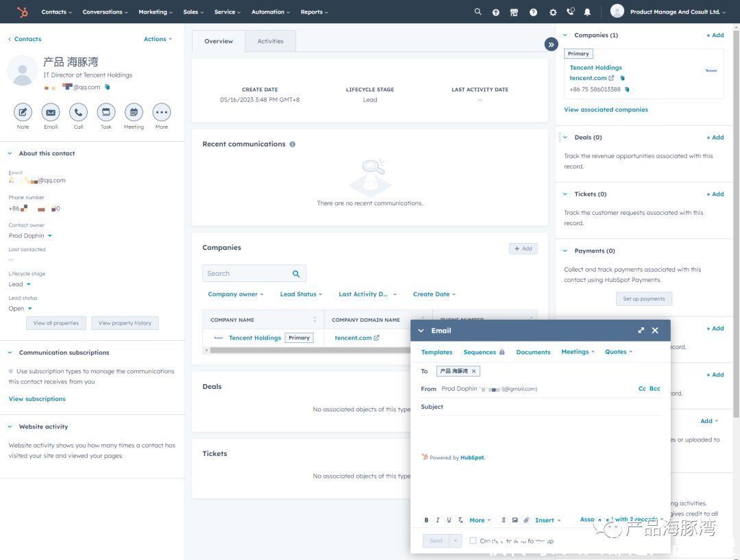Collapse the Companies (1) sidebar section
The height and width of the screenshot is (560, 740).
[x=565, y=35]
